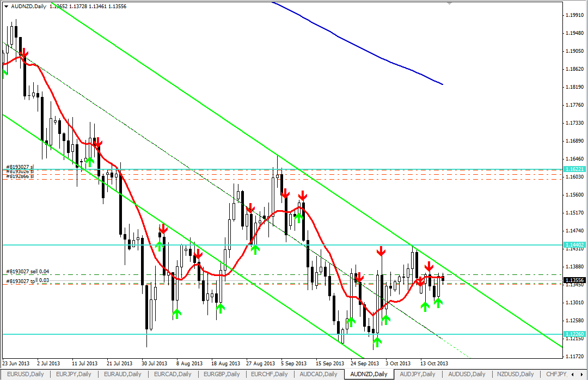Click the '5 Sep 2013' date label
This screenshot has height=380, width=588.
click(x=293, y=364)
